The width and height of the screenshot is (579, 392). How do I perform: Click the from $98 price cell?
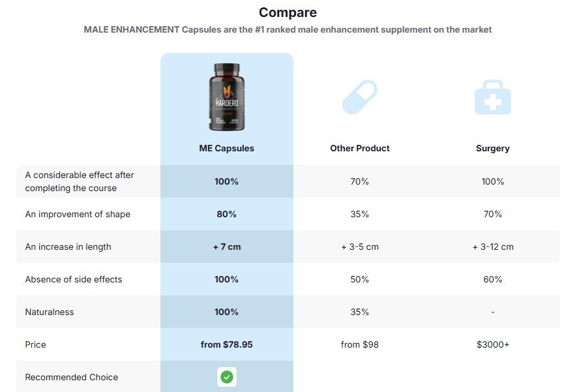(360, 344)
